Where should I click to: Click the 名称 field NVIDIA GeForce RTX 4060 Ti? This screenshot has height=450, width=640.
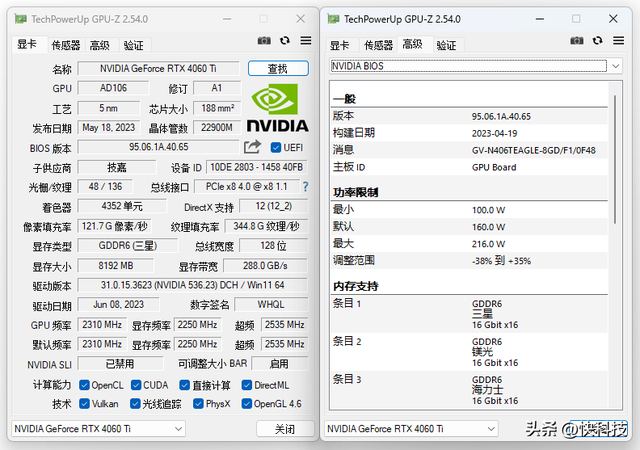(158, 68)
